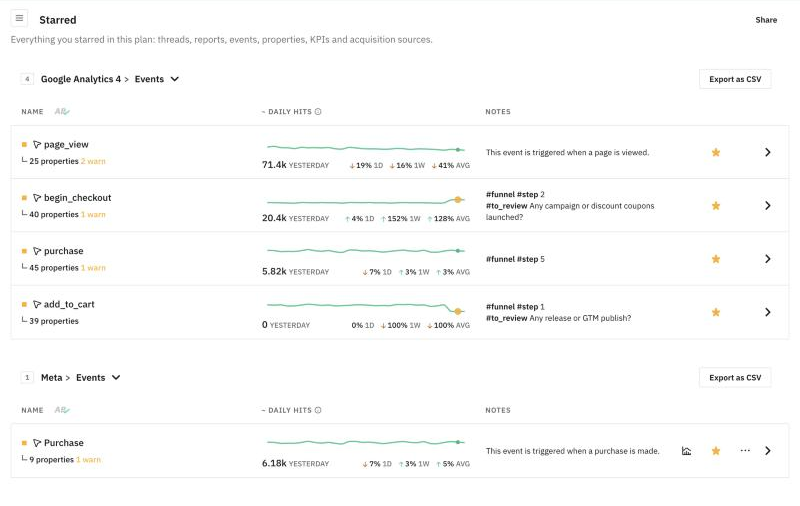This screenshot has width=800, height=506.
Task: Click the info icon beside GA4 Daily Hits
Action: click(x=318, y=112)
